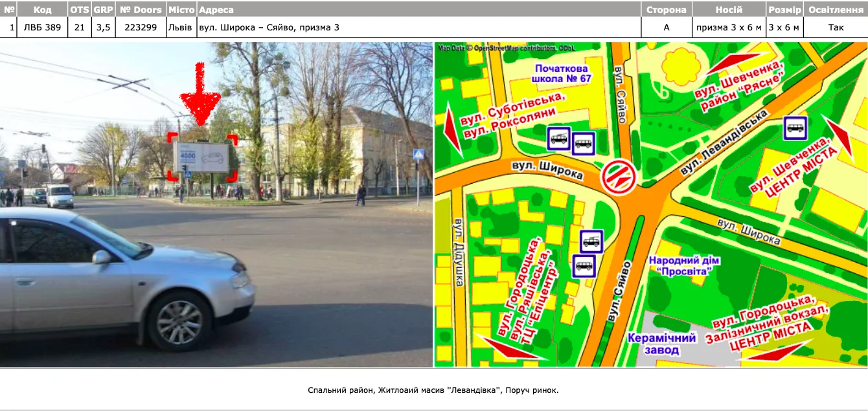Select the № Doors column header

pyautogui.click(x=141, y=10)
